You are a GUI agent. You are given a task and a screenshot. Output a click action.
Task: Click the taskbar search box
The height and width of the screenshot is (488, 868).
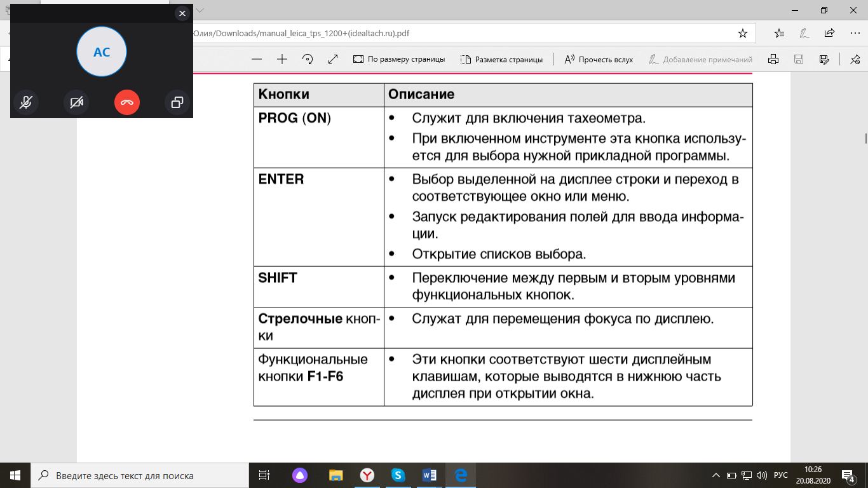point(140,475)
